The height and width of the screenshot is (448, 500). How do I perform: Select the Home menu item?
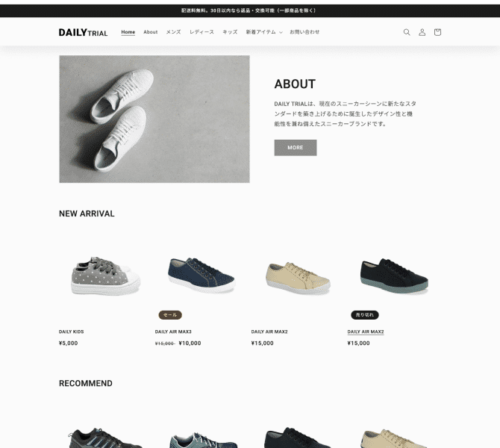[x=128, y=32]
